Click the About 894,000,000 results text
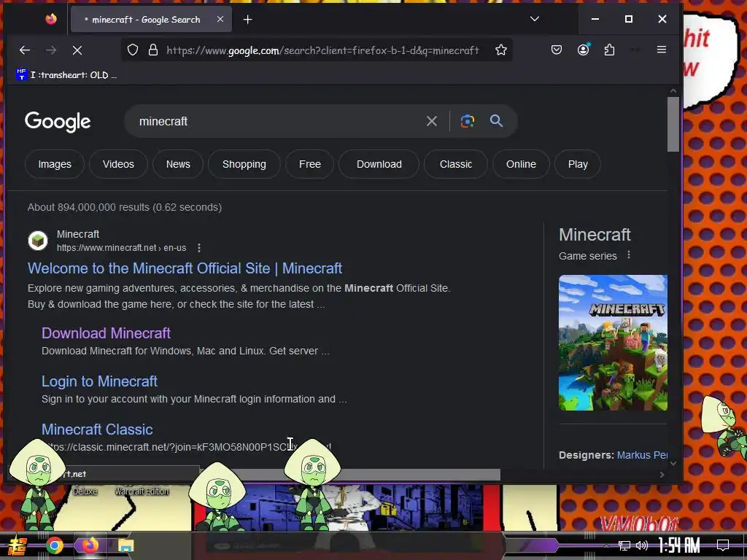 (x=124, y=208)
